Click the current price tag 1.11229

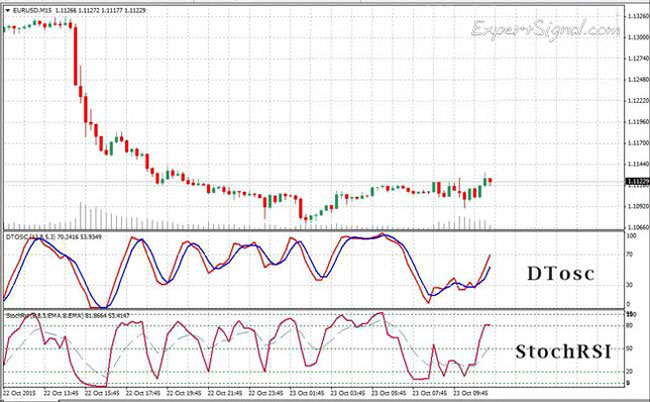tap(637, 181)
